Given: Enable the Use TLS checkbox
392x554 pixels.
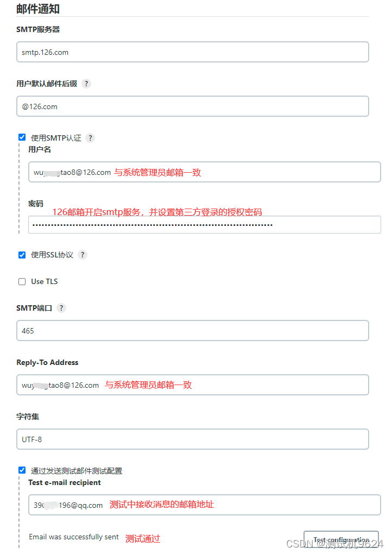Looking at the screenshot, I should (x=22, y=281).
